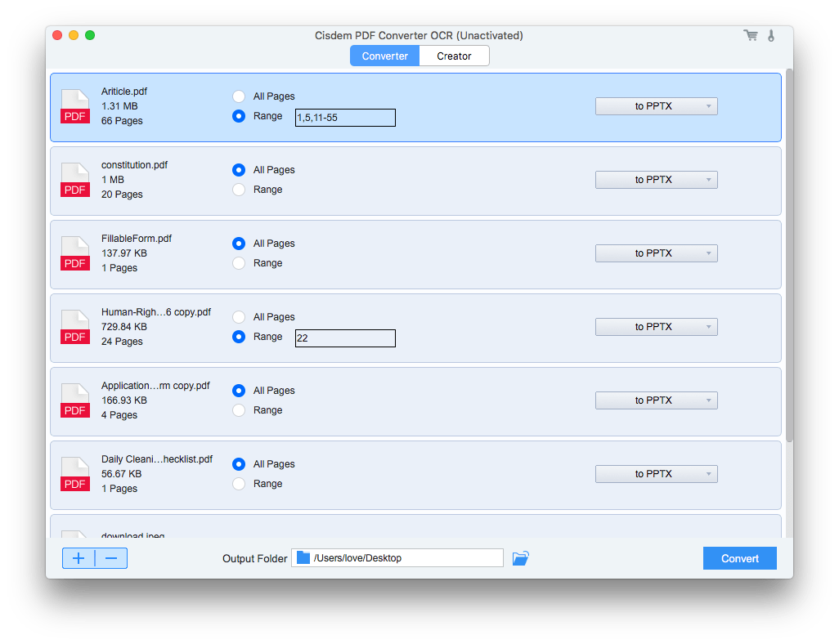Open the to PPTX dropdown for constitution.pdf
This screenshot has height=644, width=839.
[x=656, y=180]
